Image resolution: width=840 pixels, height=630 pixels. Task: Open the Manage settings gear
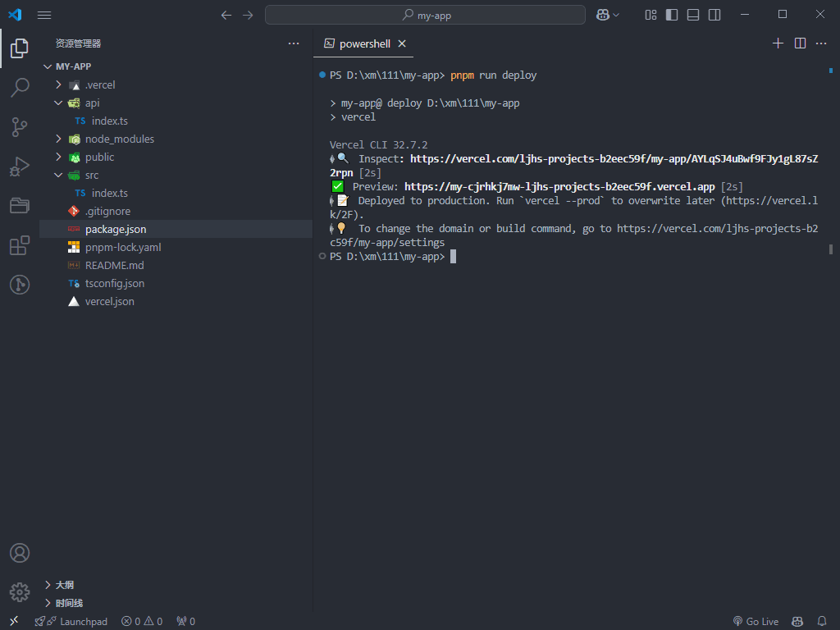point(20,592)
